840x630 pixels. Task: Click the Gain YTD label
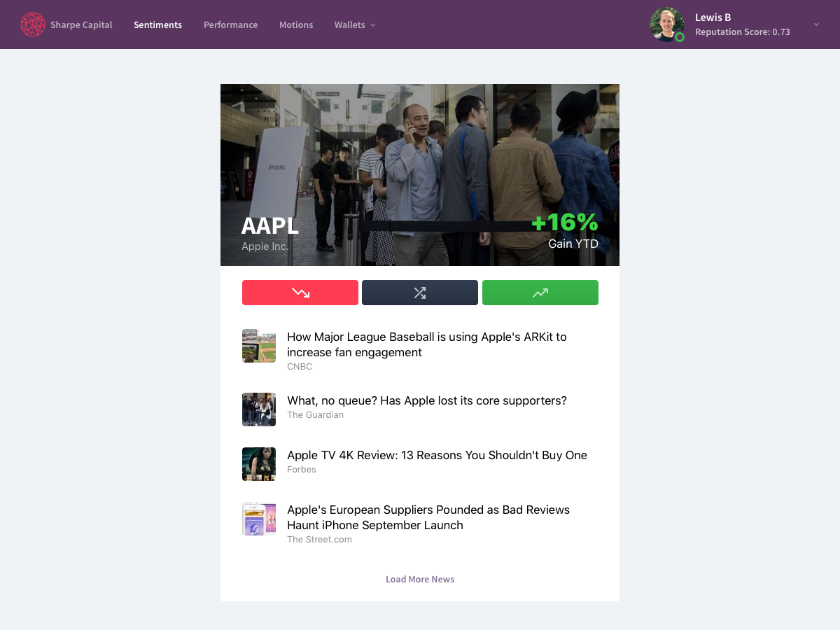point(573,244)
